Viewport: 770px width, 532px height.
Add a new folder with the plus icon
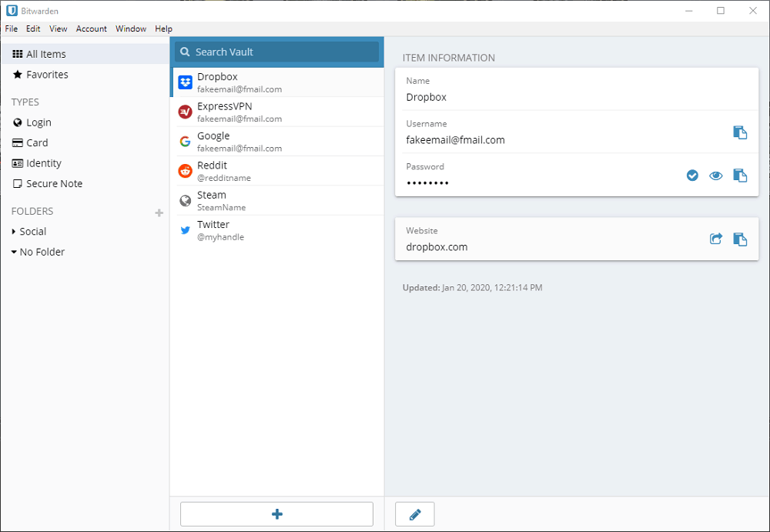click(159, 212)
